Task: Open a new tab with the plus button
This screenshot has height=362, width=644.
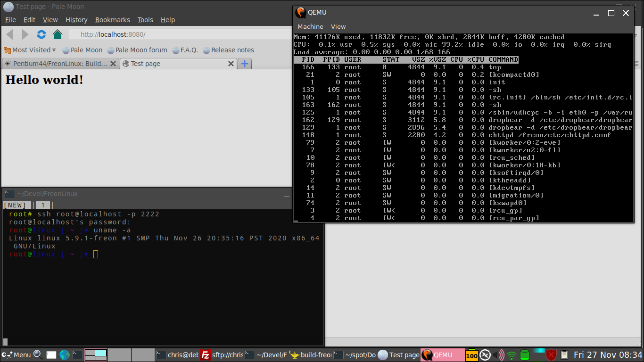Action: coord(244,64)
